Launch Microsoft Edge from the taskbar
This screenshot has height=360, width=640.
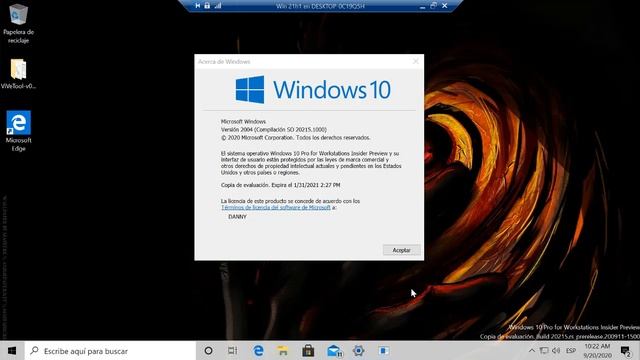coord(258,351)
